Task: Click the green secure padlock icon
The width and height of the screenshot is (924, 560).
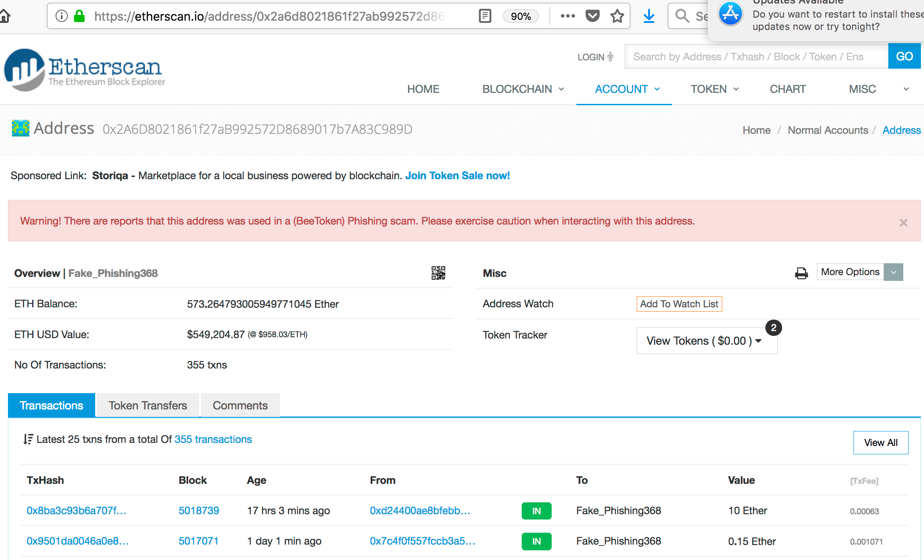Action: [x=79, y=16]
